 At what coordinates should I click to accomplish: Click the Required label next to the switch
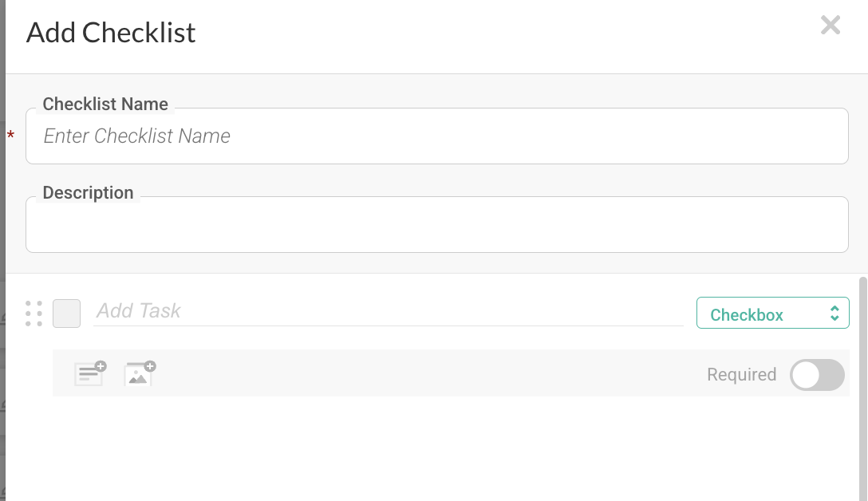(x=741, y=374)
